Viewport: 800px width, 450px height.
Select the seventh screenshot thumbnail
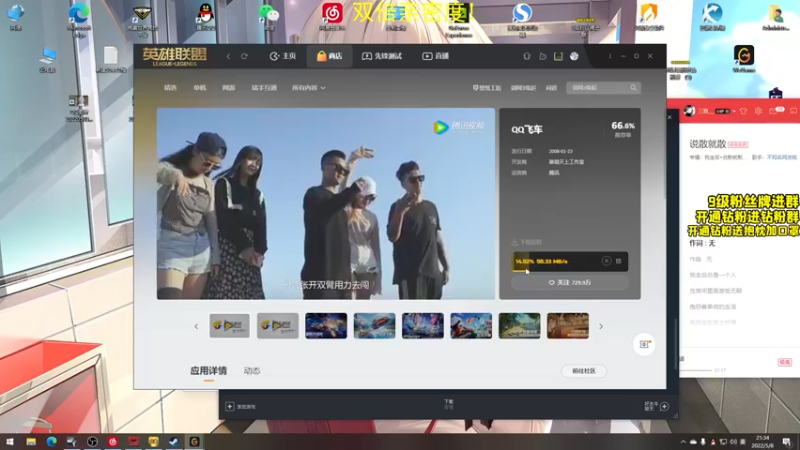coord(519,326)
